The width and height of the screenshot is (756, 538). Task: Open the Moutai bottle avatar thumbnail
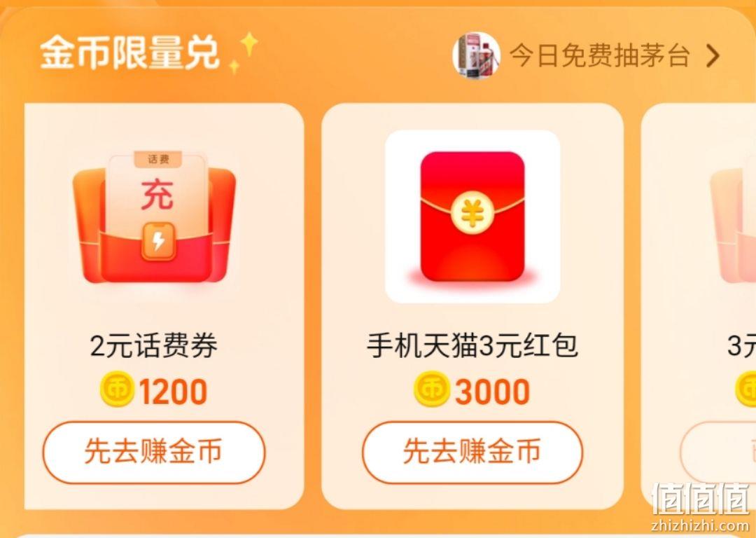[476, 55]
